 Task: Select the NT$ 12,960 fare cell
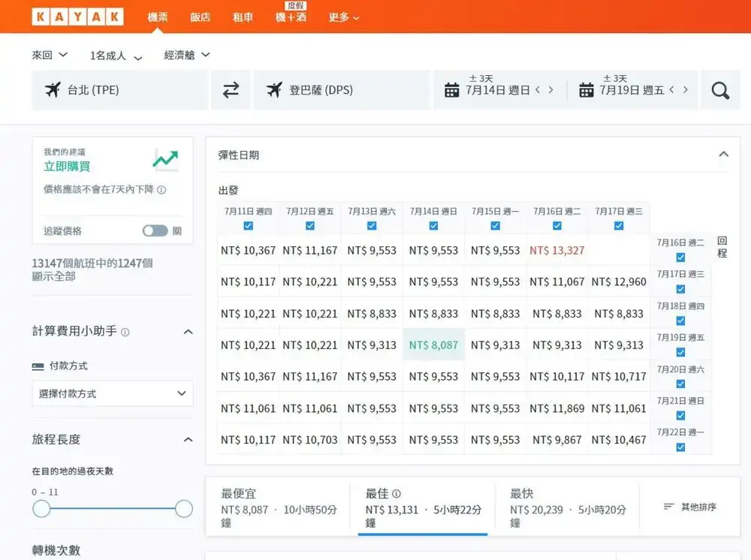coord(619,282)
